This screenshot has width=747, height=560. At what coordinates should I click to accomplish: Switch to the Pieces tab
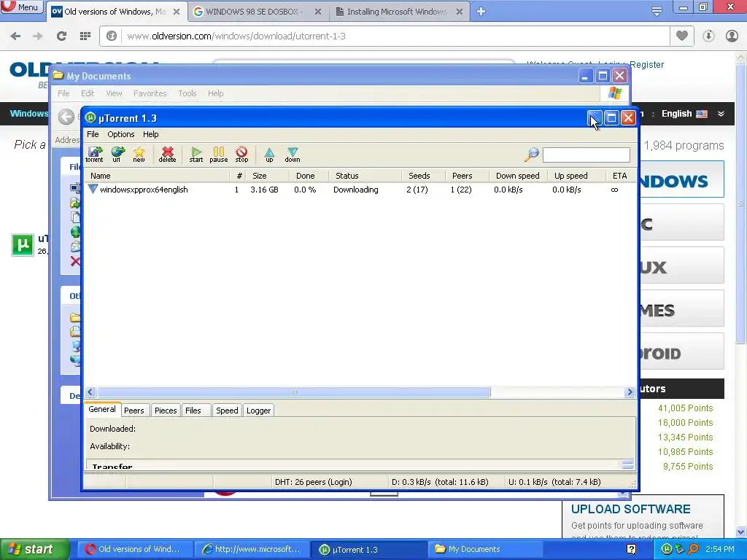(x=166, y=411)
